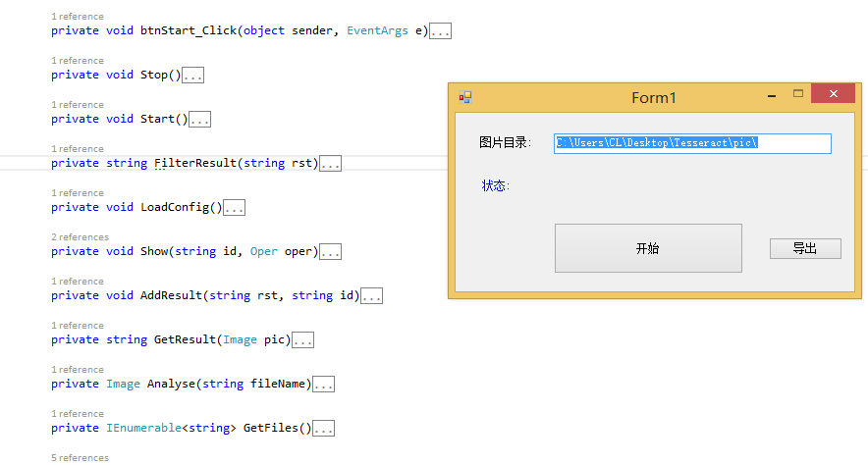Click the EventArgs type in btnStart_Click
Image resolution: width=868 pixels, height=465 pixels.
(377, 31)
